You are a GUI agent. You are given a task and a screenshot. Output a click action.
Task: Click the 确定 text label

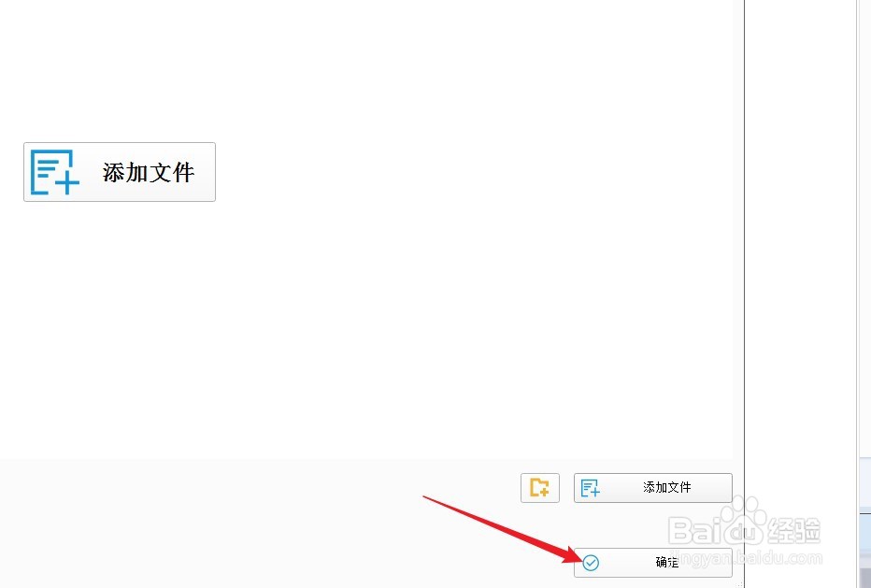[x=666, y=563]
